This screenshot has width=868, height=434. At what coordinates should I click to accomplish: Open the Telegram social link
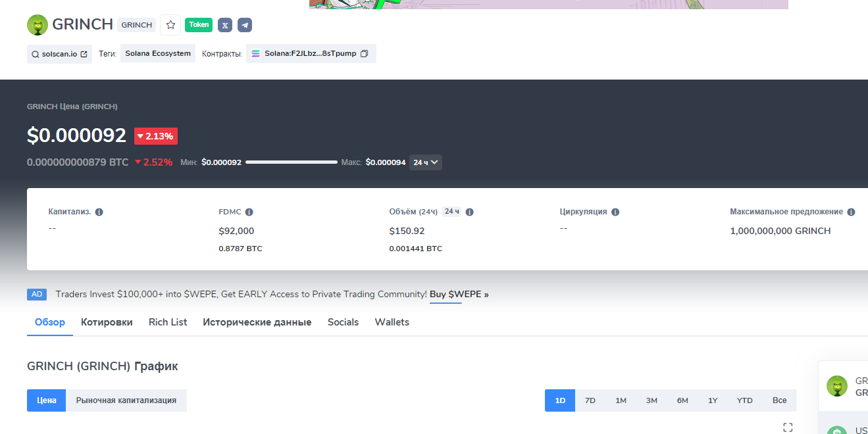245,25
